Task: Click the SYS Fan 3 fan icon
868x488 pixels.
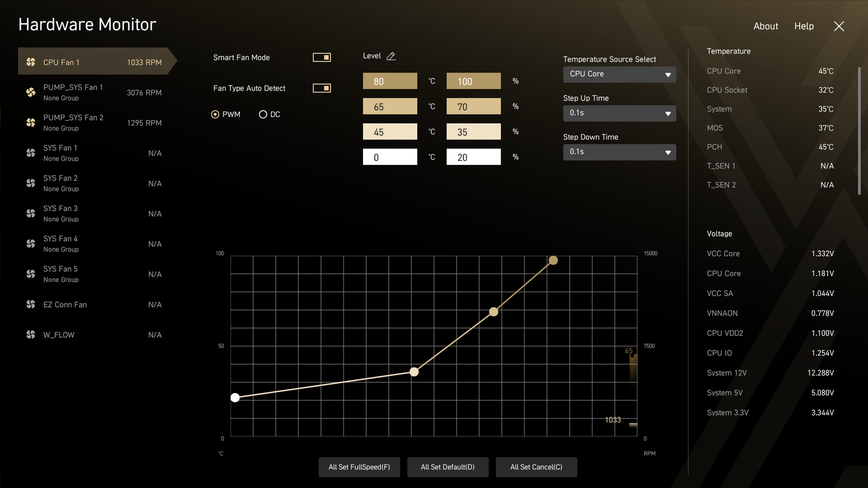Action: pyautogui.click(x=31, y=214)
